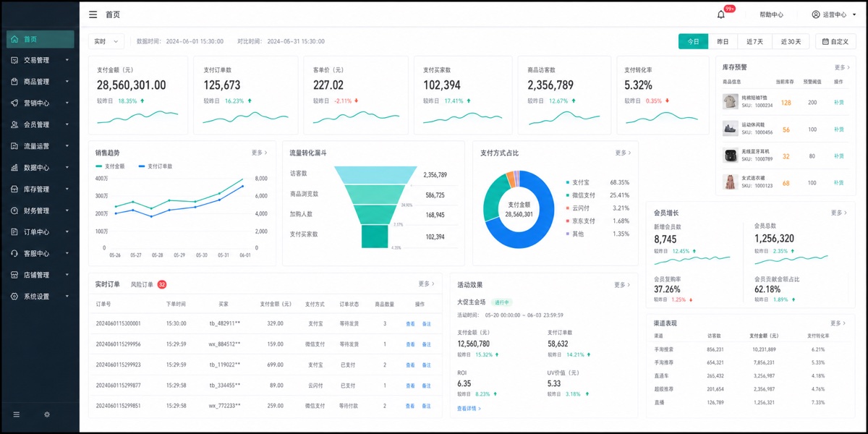Open 查看详情 link under 活动效果
Screen dimensions: 868x434
click(x=469, y=409)
